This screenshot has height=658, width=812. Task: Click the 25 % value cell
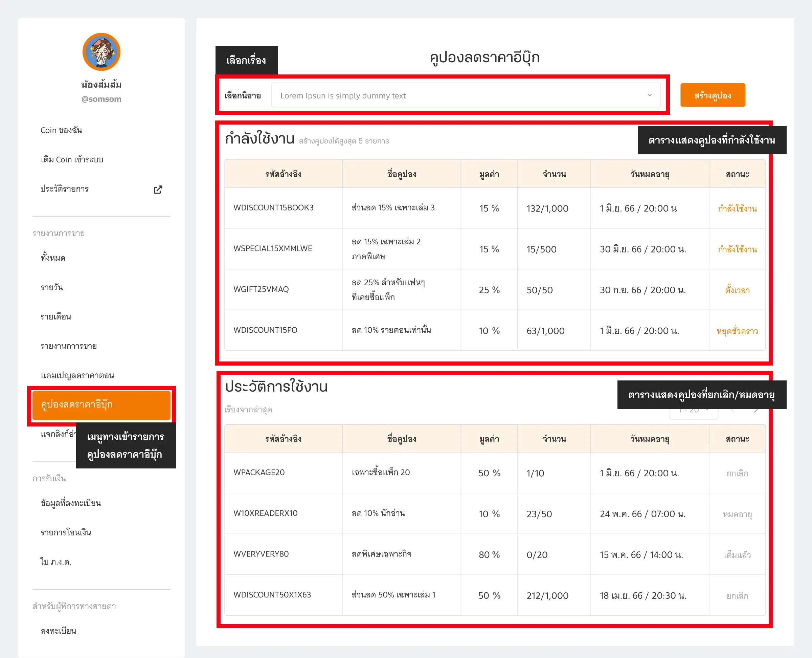pyautogui.click(x=489, y=290)
